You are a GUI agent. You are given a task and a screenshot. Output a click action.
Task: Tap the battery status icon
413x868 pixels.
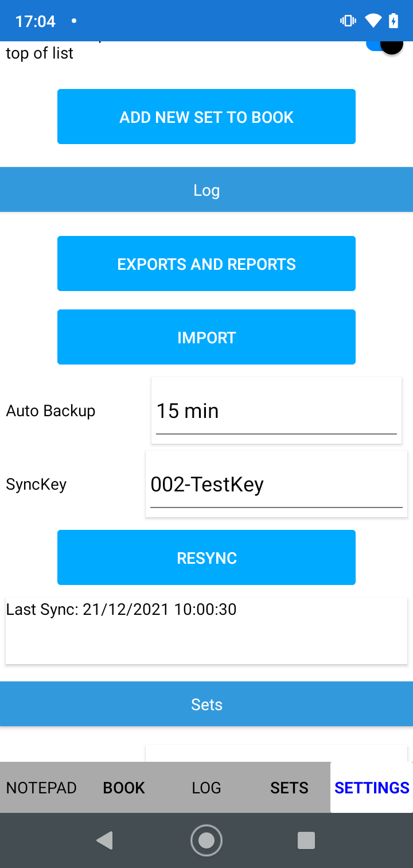(393, 21)
